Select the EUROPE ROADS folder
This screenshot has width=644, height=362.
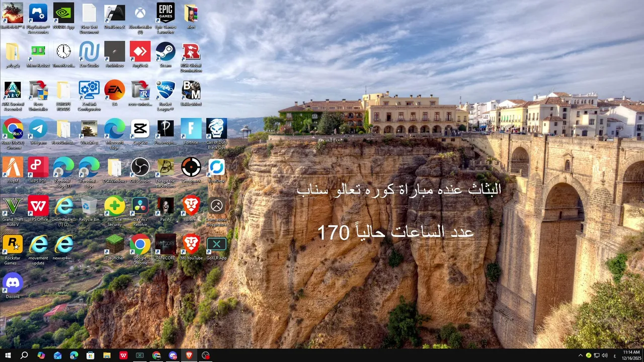coord(63,97)
